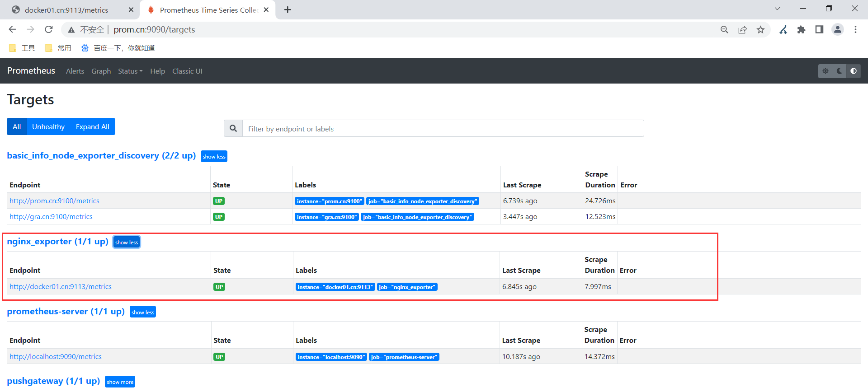Click the 7.997ms scrape duration value
Image resolution: width=868 pixels, height=392 pixels.
click(598, 287)
